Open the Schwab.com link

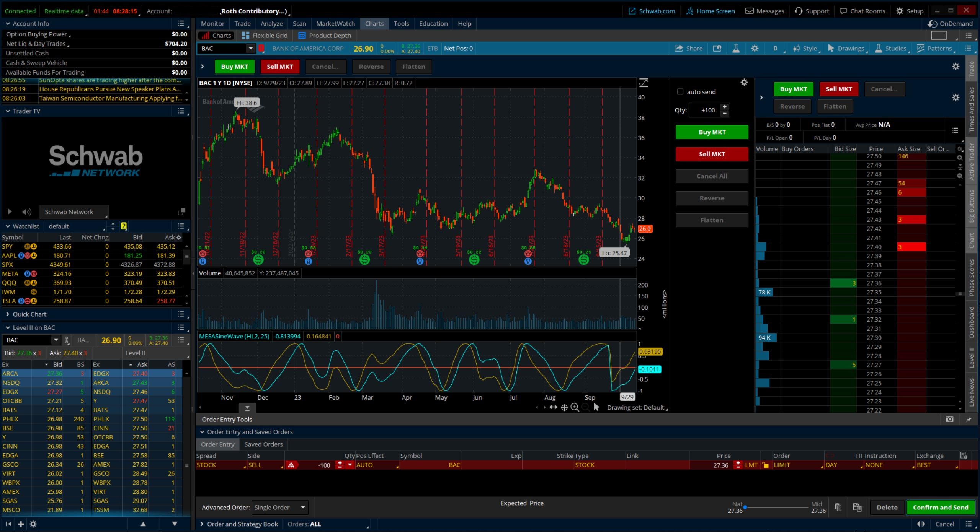coord(652,11)
